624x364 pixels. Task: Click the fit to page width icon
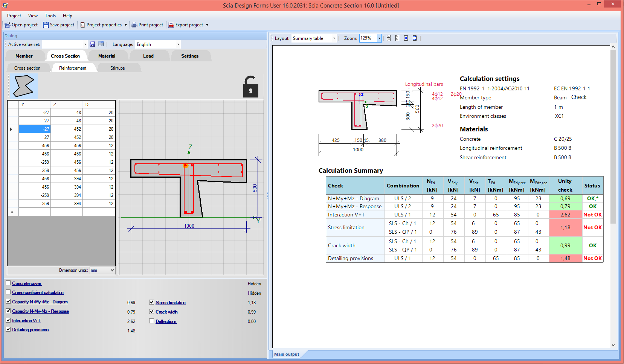(406, 38)
